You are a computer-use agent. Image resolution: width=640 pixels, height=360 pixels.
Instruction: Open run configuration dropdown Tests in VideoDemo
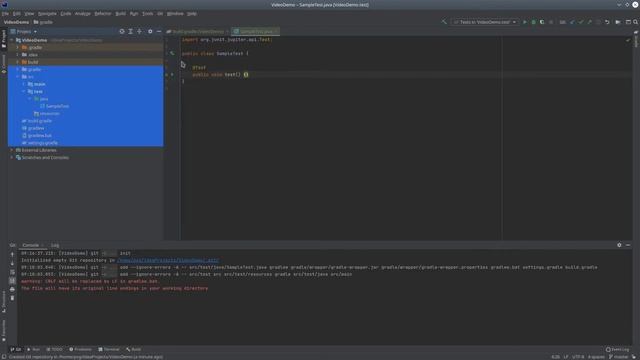(x=484, y=22)
